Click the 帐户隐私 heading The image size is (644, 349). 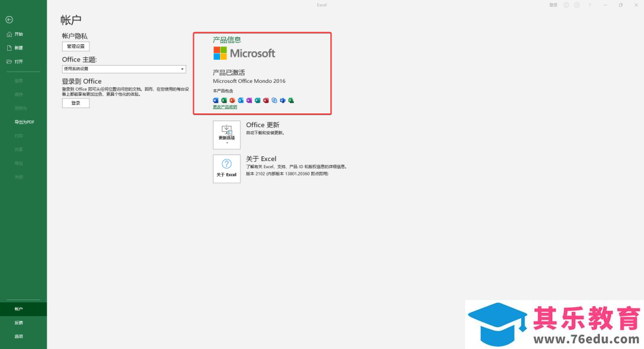click(x=75, y=36)
